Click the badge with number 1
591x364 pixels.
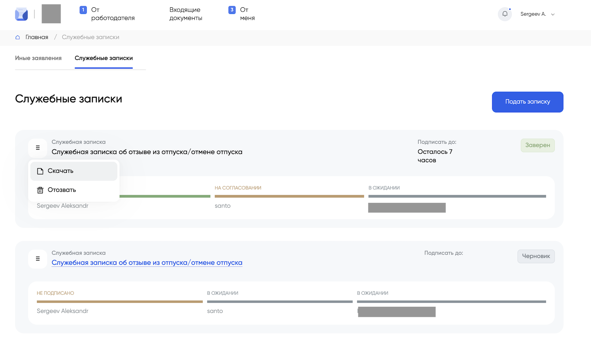point(83,10)
